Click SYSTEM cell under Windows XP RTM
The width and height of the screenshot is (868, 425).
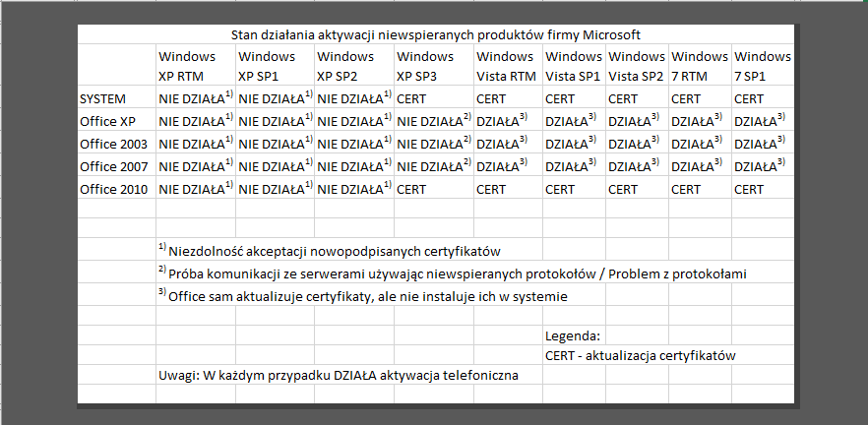point(196,98)
